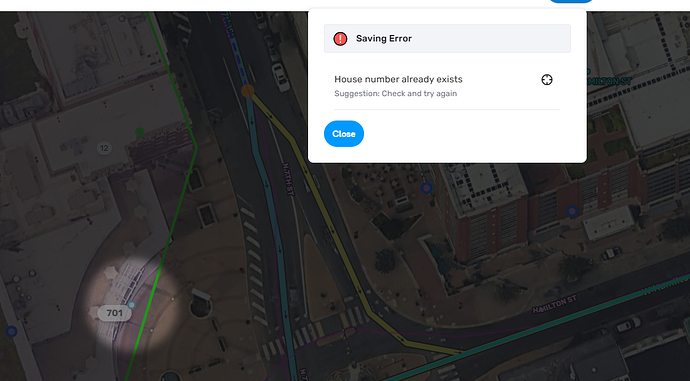Click the Saving Error header bar
This screenshot has height=381, width=690.
[447, 39]
